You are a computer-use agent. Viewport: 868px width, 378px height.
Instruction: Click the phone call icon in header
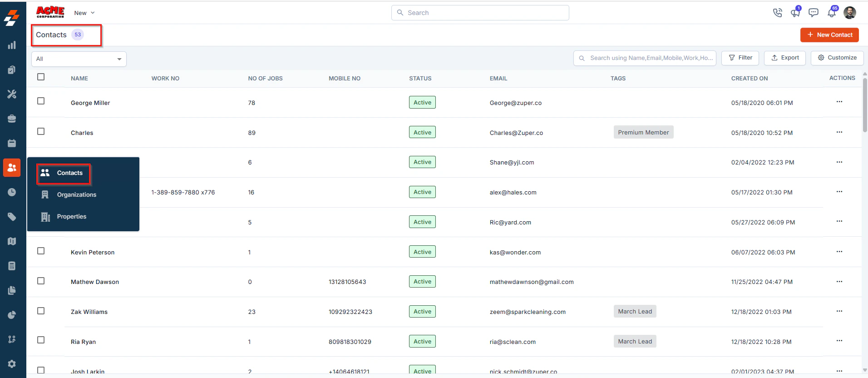[778, 13]
